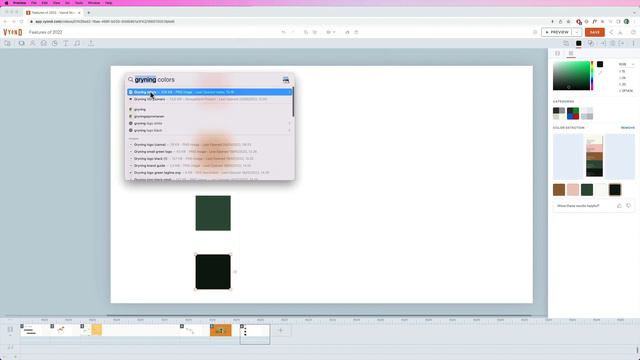
Task: Open the templates folder icon in toolbar
Action: [x=7, y=43]
